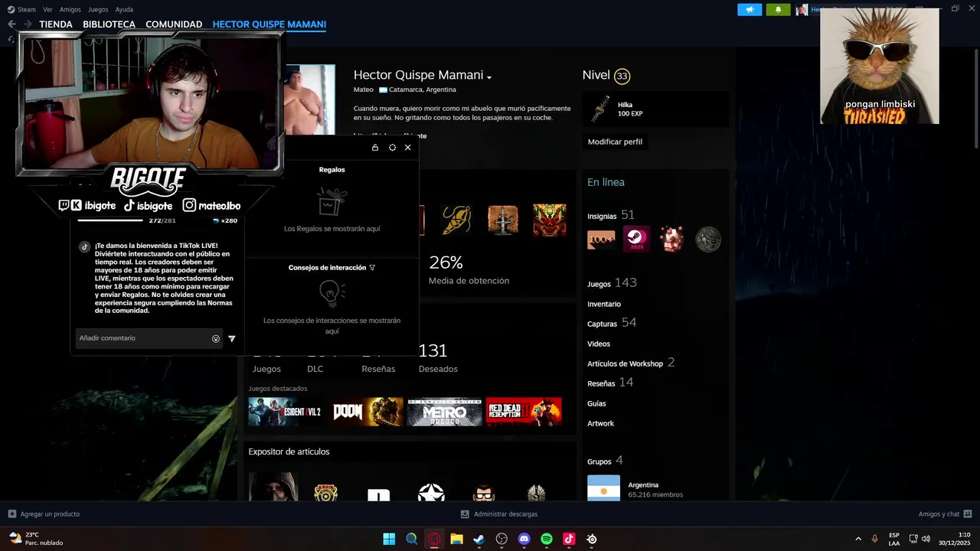Open the Ver menu

pos(47,9)
